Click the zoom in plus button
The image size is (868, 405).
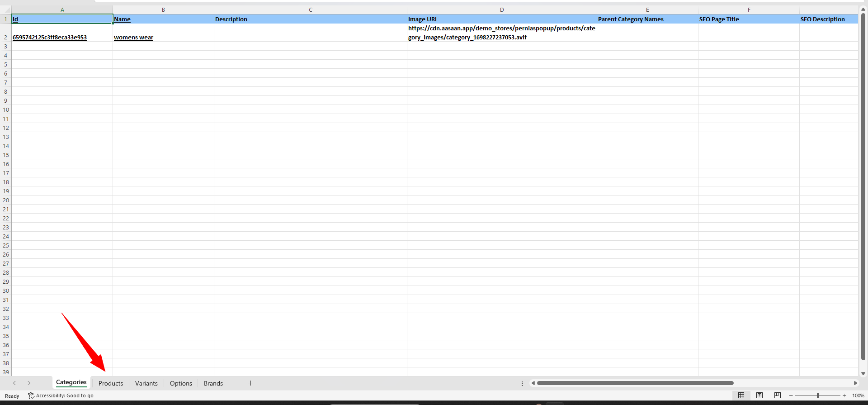coord(844,395)
